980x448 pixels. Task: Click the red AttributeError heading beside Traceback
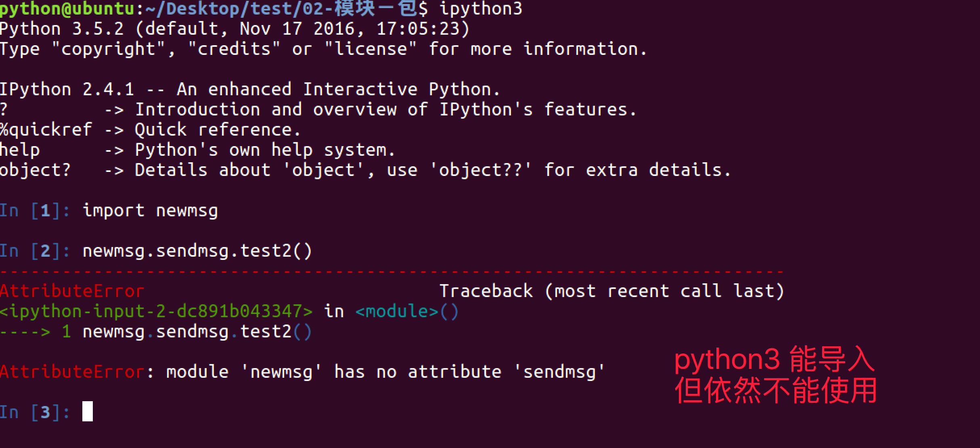pyautogui.click(x=72, y=291)
